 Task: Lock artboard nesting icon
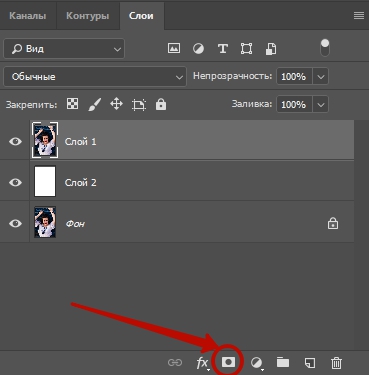[x=139, y=105]
